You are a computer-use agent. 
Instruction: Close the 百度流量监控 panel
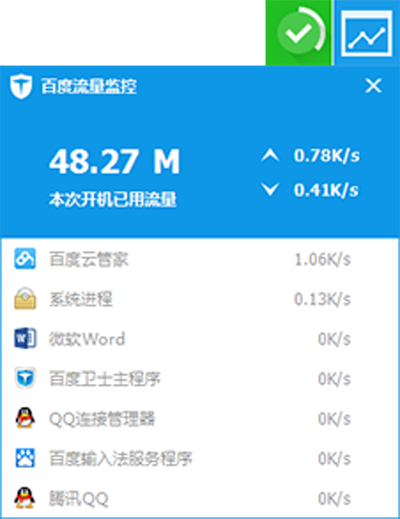(x=373, y=86)
